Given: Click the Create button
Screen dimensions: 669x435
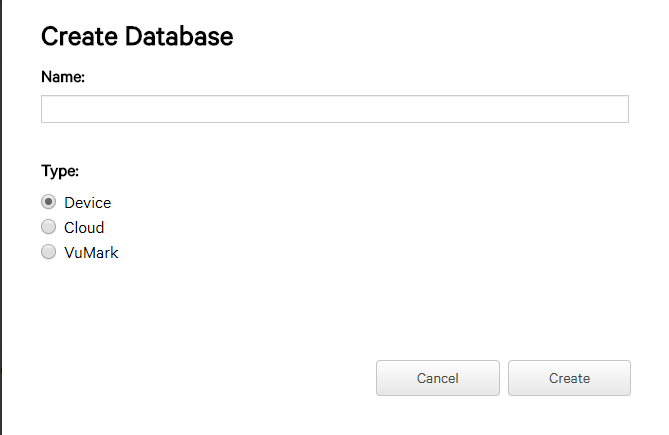Looking at the screenshot, I should (569, 378).
